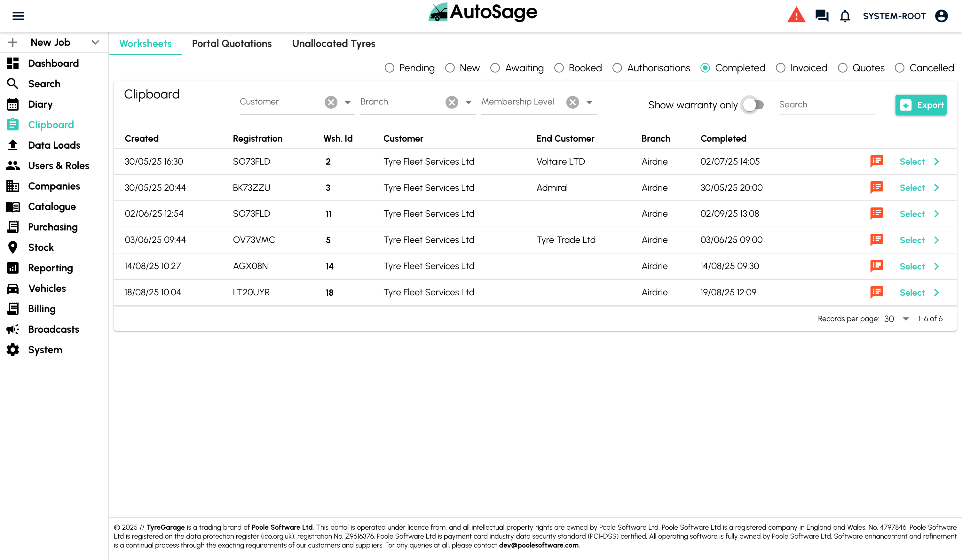Open the user account avatar icon

pos(941,16)
